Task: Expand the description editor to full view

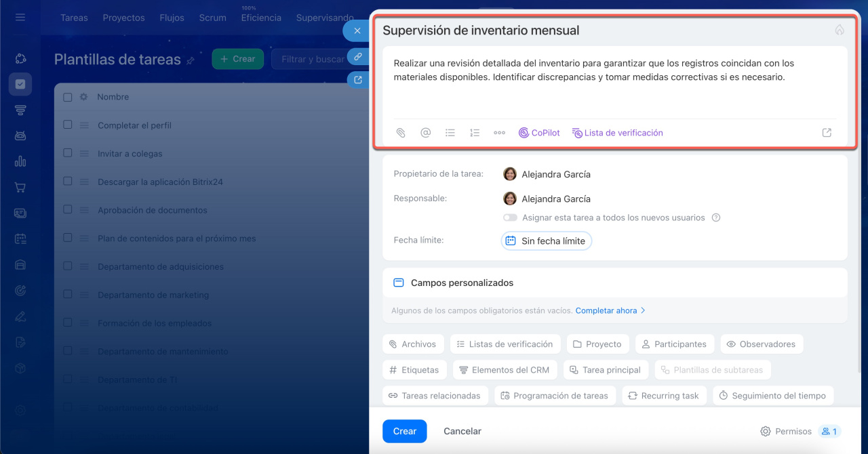Action: [x=827, y=133]
